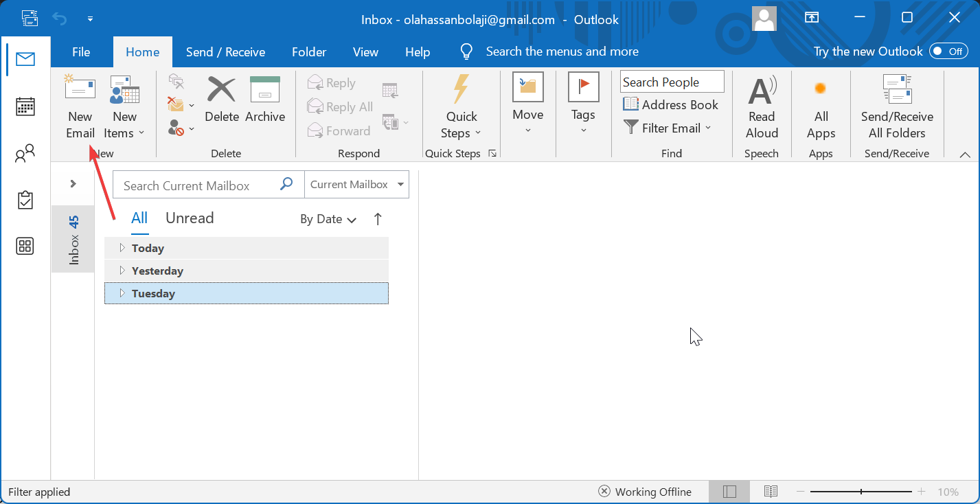Turn on the Try the new Outlook switch
Screen dimensions: 980x504
(x=948, y=51)
